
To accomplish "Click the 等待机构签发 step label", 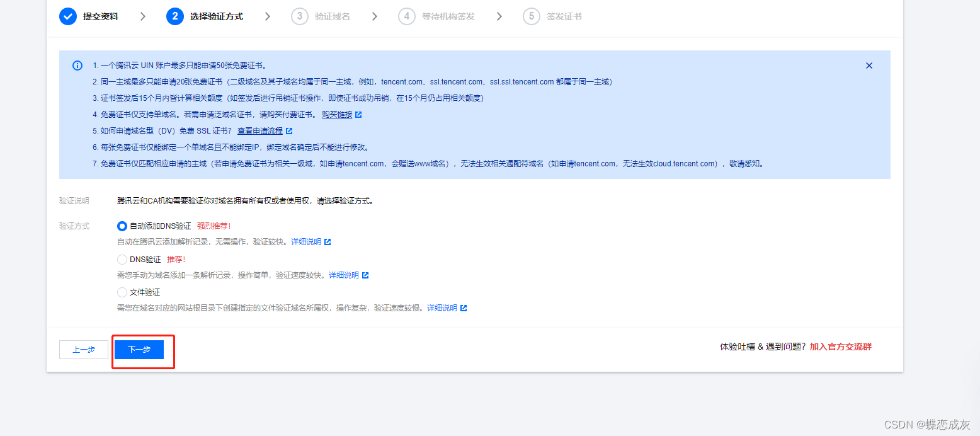I will click(448, 17).
